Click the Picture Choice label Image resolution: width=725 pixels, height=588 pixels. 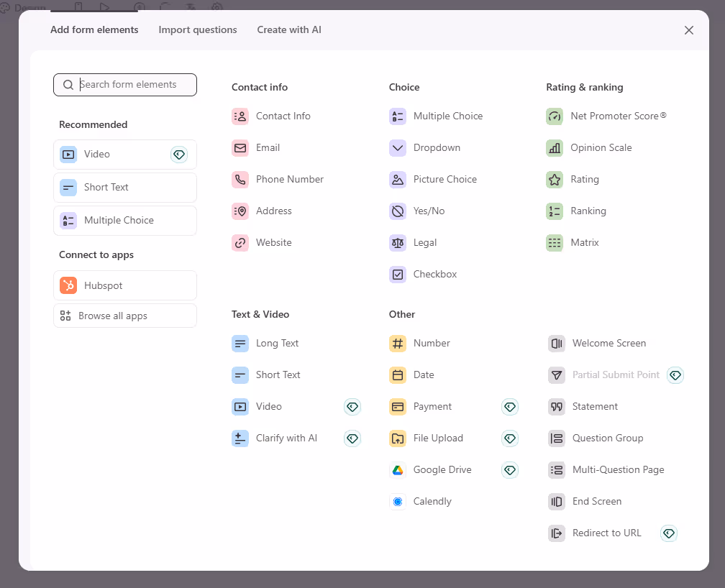[x=444, y=179]
